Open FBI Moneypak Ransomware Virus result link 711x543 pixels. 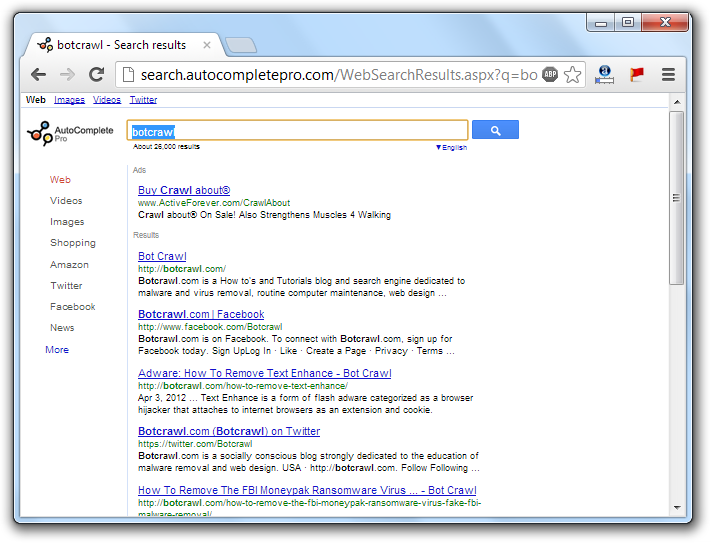tap(307, 490)
